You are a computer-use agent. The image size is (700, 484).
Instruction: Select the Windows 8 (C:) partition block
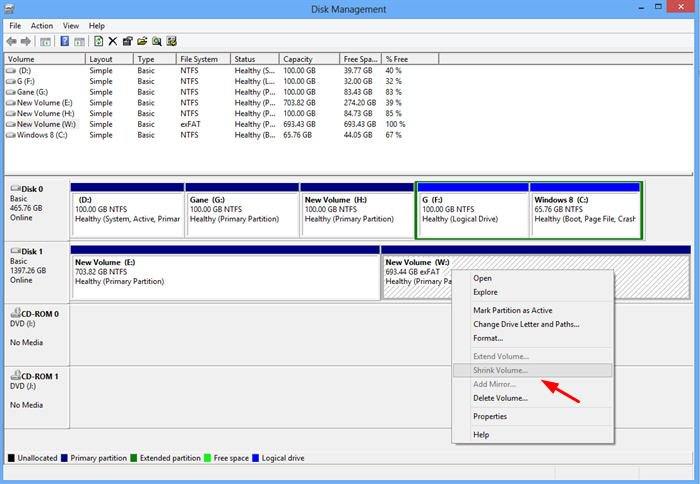click(585, 210)
